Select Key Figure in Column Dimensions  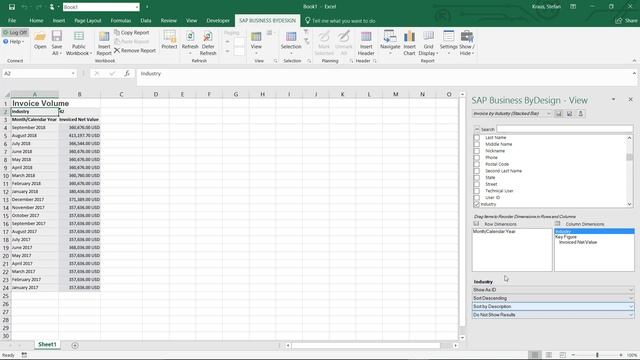coord(566,237)
